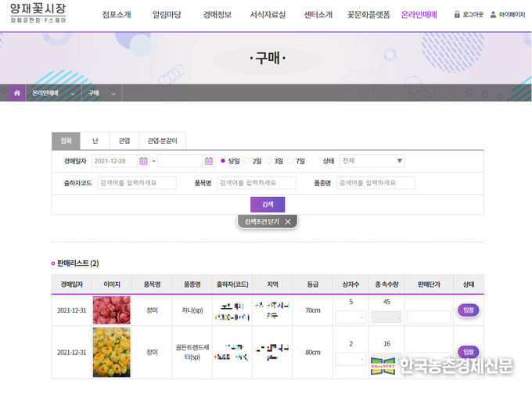Image resolution: width=532 pixels, height=394 pixels.
Task: Switch to the 관엽-분갈이 tab
Action: (162, 141)
